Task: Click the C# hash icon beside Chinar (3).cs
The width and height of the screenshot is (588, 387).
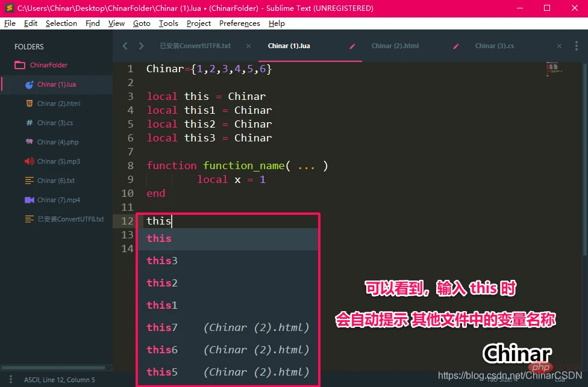Action: (x=30, y=123)
